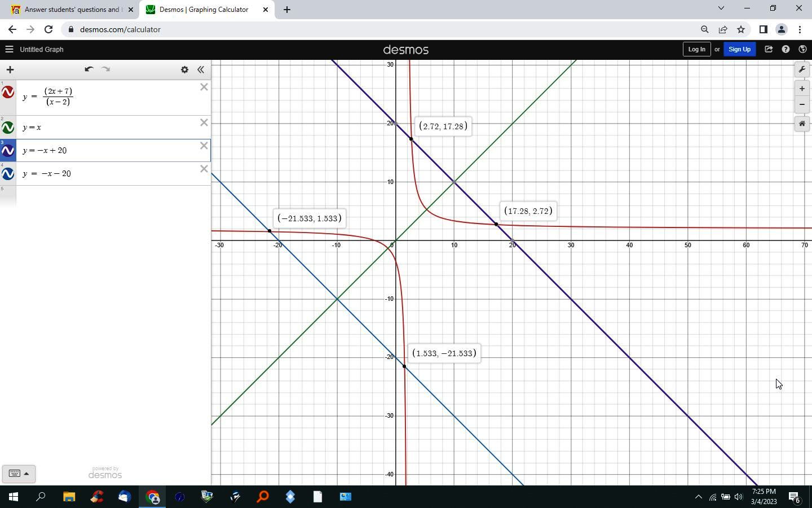Delete the y=x expression

(204, 122)
